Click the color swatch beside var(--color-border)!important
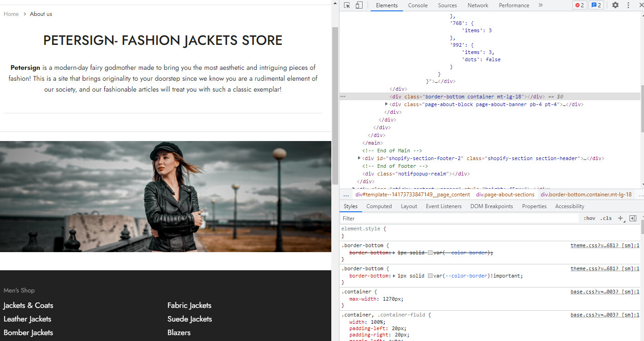Viewport: 644px width, 341px height. tap(430, 276)
